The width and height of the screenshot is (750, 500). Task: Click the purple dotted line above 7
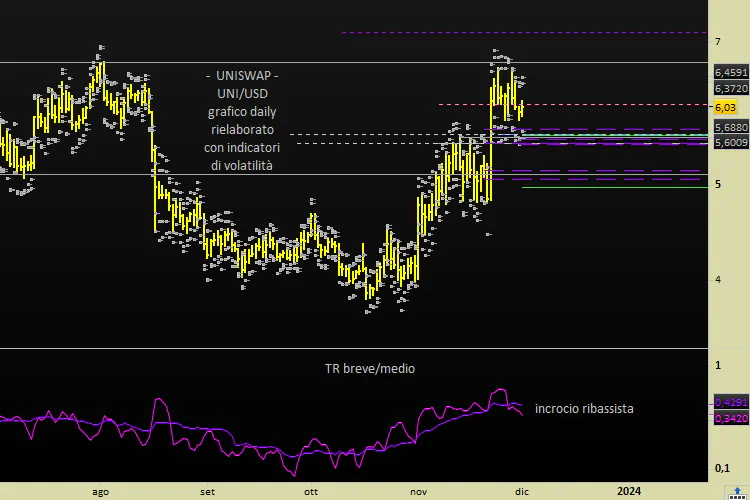pos(520,33)
